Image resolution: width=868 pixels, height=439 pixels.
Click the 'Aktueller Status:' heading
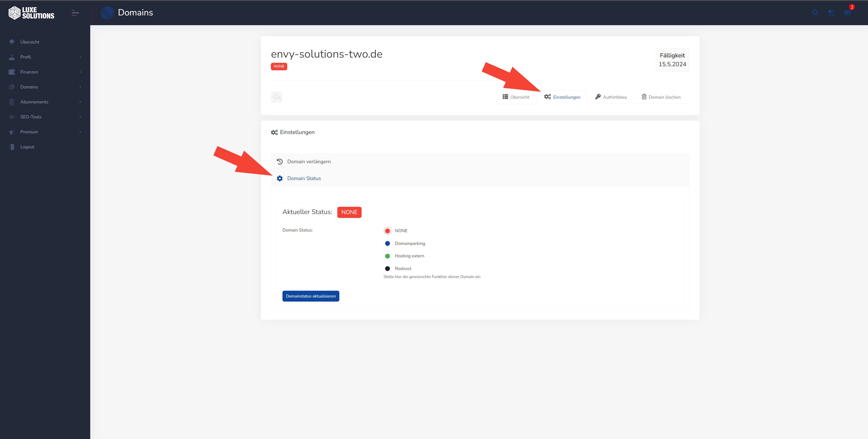coord(307,212)
